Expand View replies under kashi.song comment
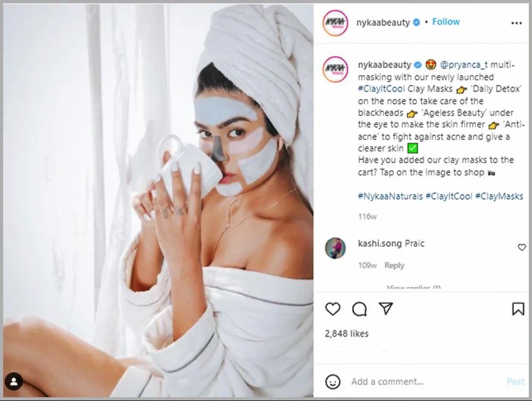 click(413, 287)
